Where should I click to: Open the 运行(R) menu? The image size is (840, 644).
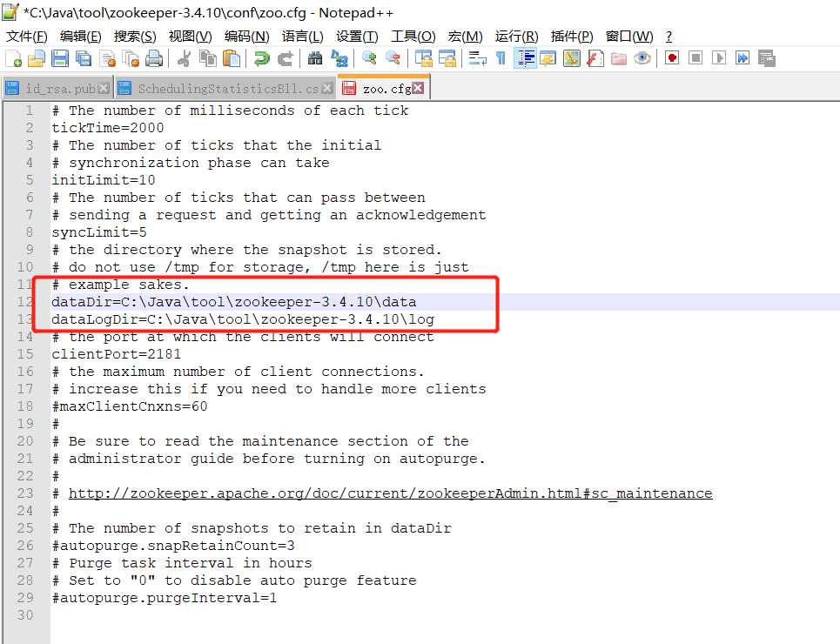pyautogui.click(x=516, y=37)
